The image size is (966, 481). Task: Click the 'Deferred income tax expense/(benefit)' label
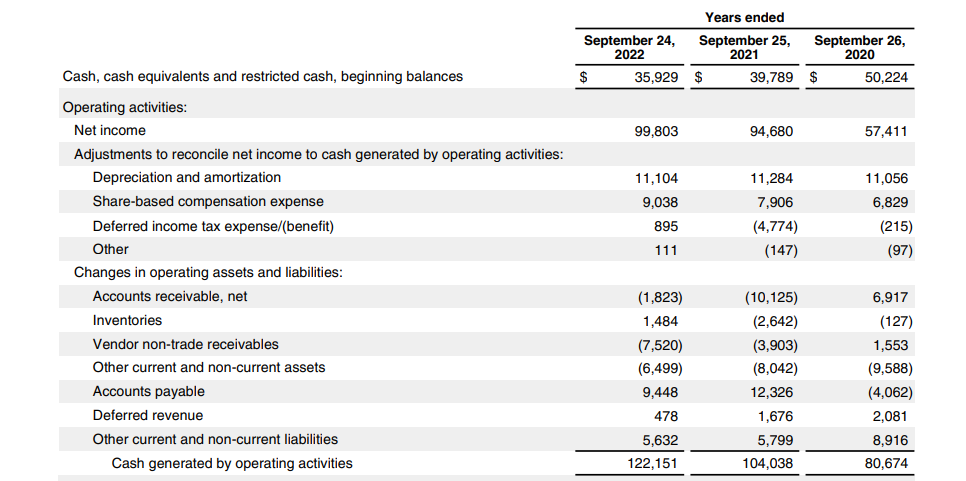[213, 226]
